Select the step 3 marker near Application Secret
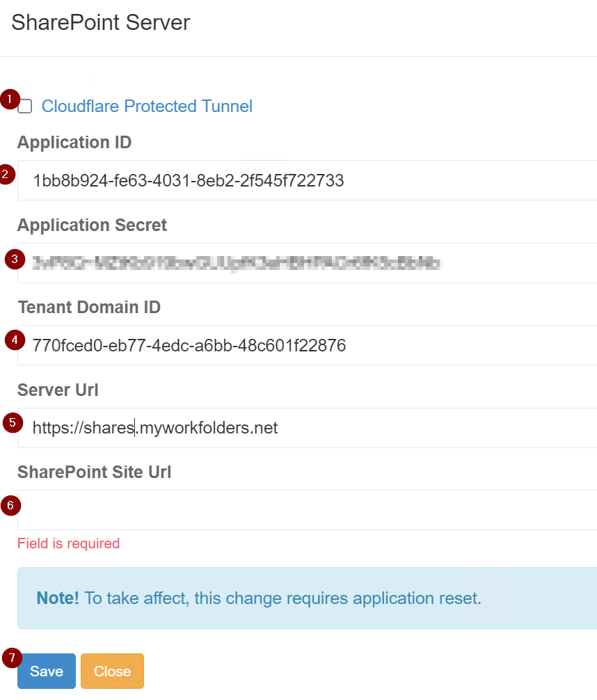597x700 pixels. point(14,259)
